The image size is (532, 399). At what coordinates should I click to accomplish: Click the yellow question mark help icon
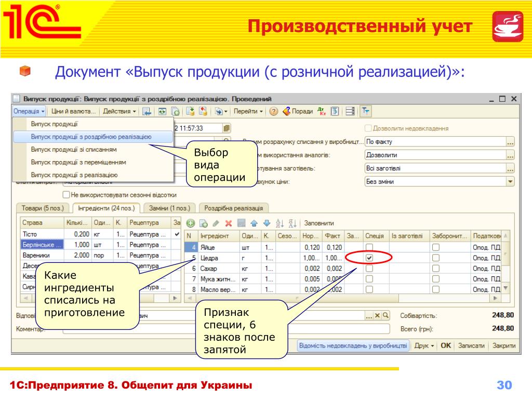click(x=273, y=111)
